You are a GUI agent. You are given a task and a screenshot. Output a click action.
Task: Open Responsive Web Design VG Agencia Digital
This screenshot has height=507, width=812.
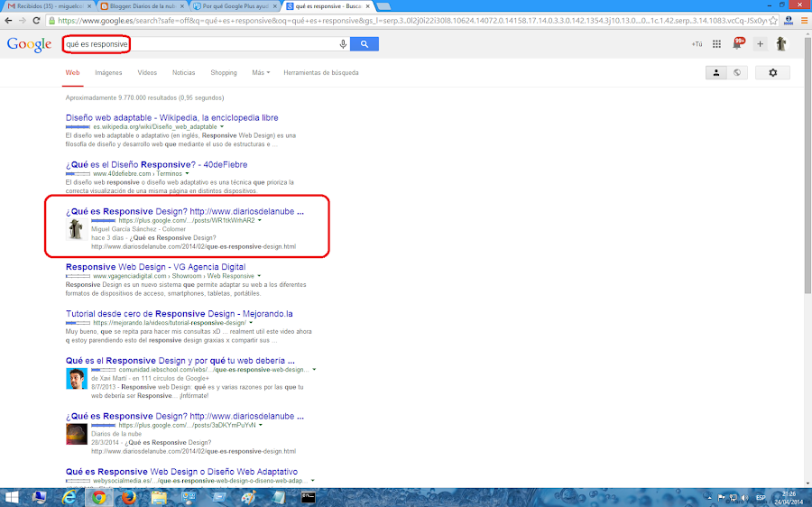click(x=155, y=267)
